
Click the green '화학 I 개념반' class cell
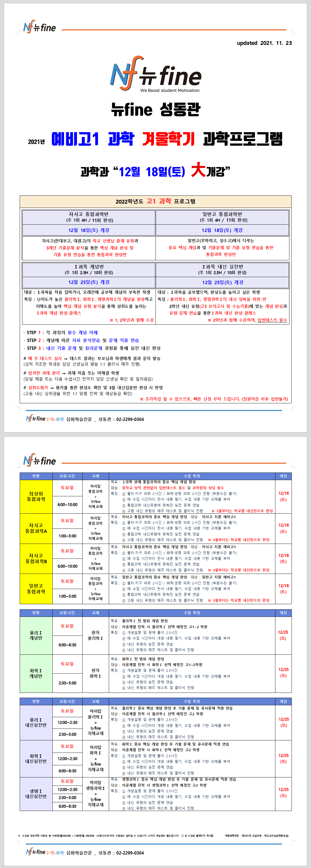tap(36, 673)
